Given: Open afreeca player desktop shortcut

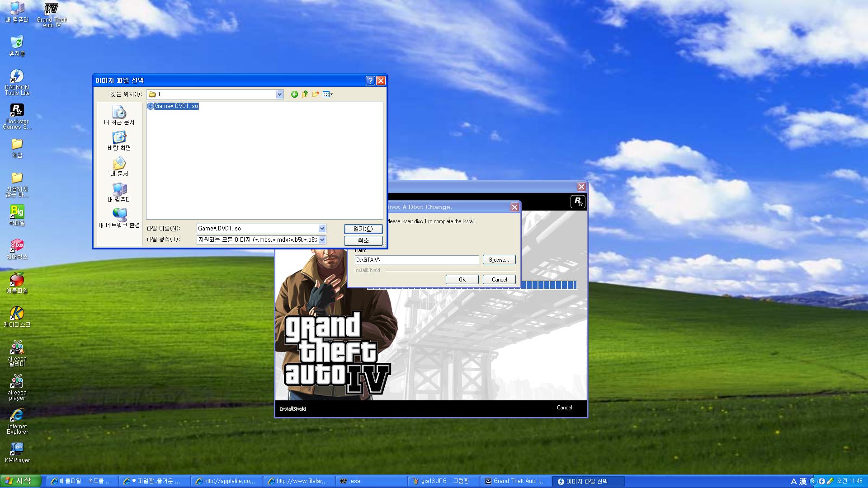Looking at the screenshot, I should click(x=17, y=388).
